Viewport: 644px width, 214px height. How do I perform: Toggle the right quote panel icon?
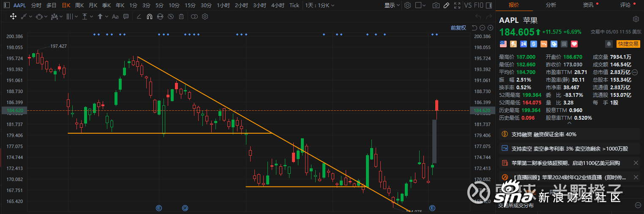(x=489, y=5)
